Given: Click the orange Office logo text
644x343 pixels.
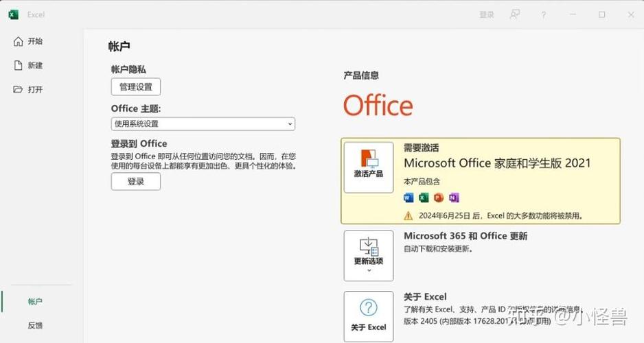Looking at the screenshot, I should coord(378,106).
